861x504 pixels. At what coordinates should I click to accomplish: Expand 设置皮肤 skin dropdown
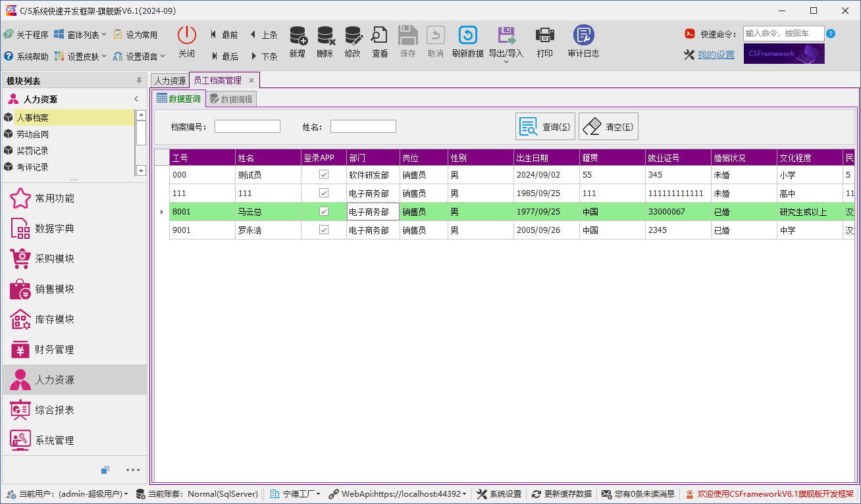tap(80, 57)
